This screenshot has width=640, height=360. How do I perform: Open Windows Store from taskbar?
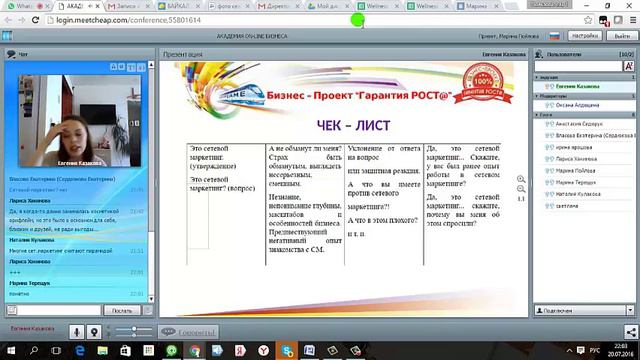(125, 351)
